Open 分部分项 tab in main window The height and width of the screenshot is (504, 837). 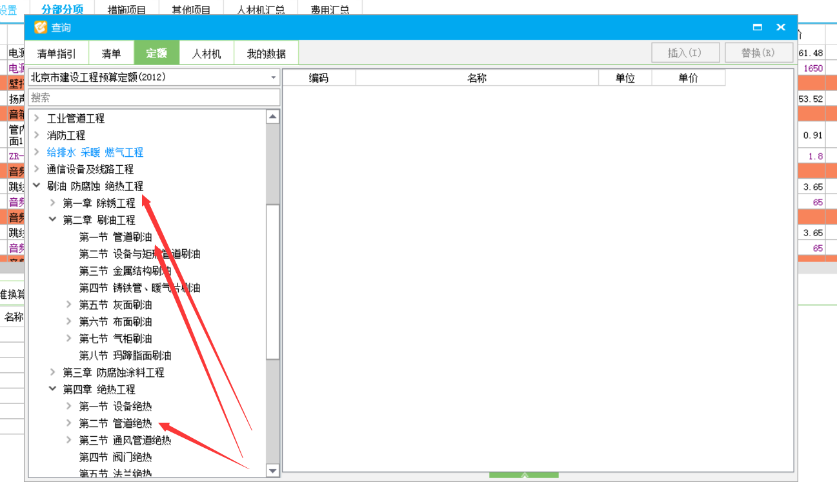pyautogui.click(x=62, y=8)
